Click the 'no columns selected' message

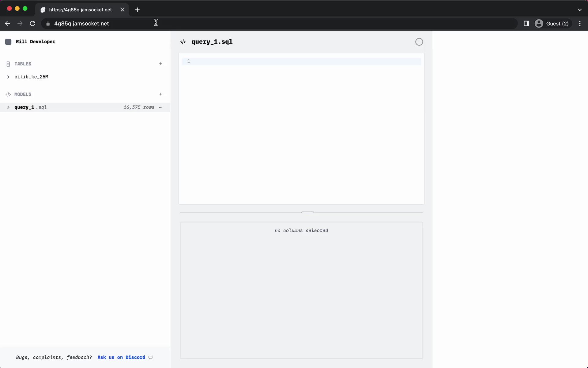[x=301, y=231]
